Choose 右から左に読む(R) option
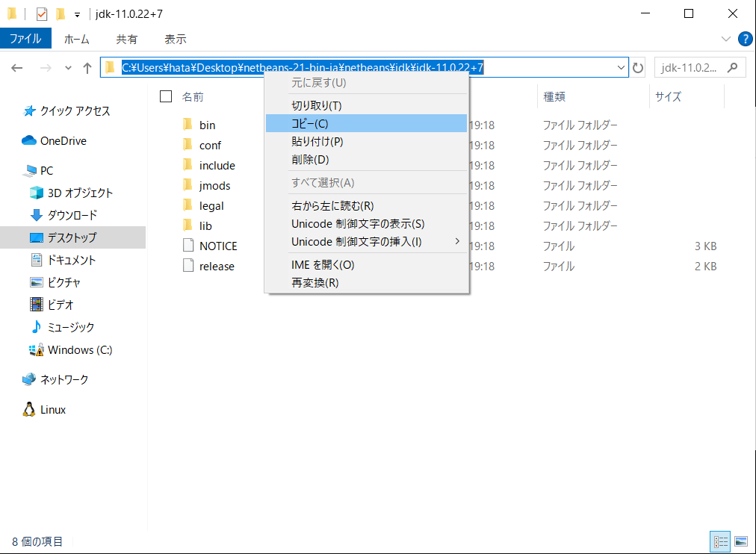The height and width of the screenshot is (554, 756). 367,206
